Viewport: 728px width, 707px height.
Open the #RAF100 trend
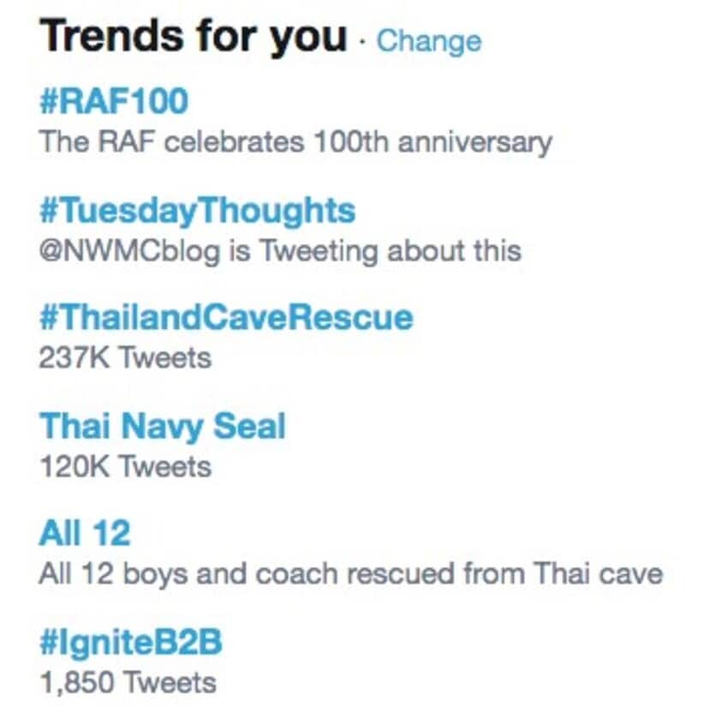click(x=114, y=102)
